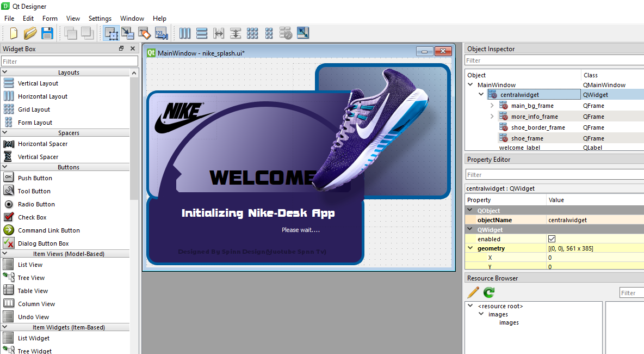This screenshot has height=354, width=644.
Task: Reload resources with the green arrow icon
Action: coord(489,292)
